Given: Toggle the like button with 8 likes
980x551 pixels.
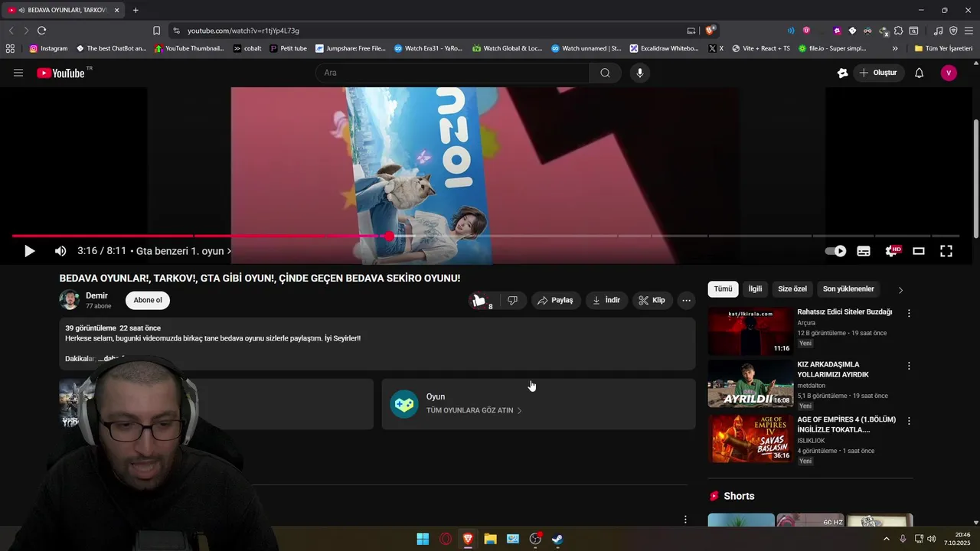Looking at the screenshot, I should 482,301.
